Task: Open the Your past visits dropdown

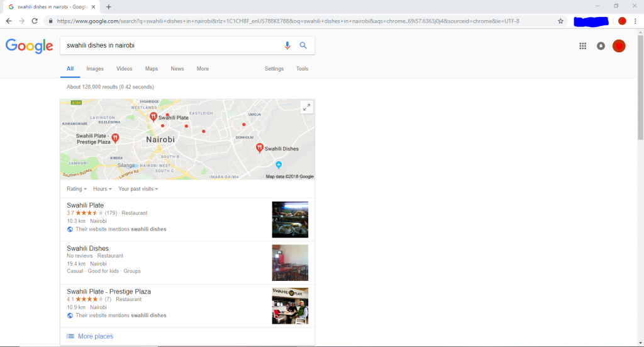Action: click(138, 189)
